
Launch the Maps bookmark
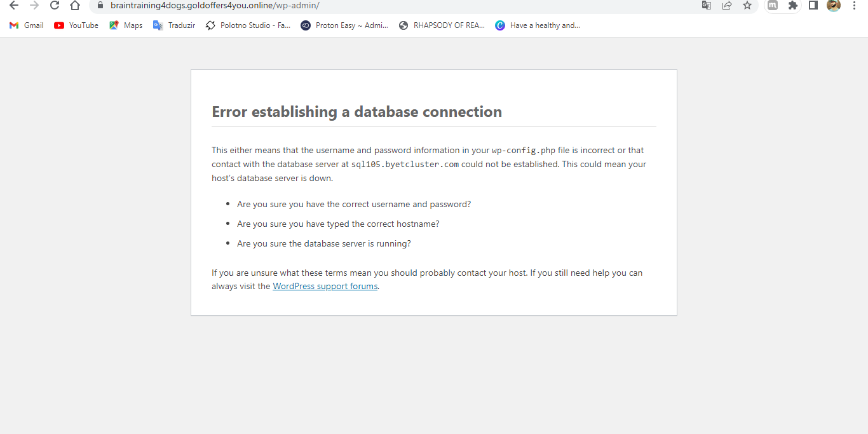(x=126, y=25)
